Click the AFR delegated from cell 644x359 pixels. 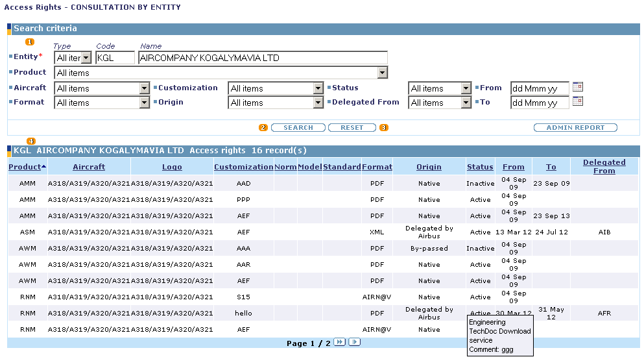pos(604,313)
